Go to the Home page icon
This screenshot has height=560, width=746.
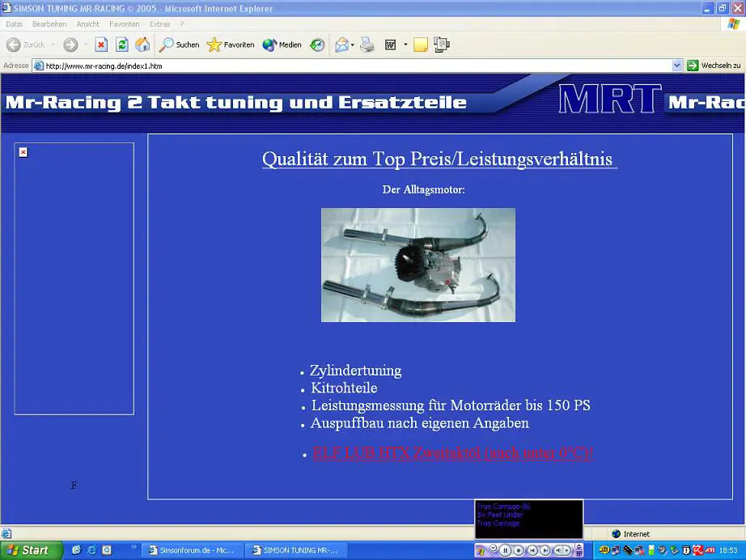tap(142, 45)
